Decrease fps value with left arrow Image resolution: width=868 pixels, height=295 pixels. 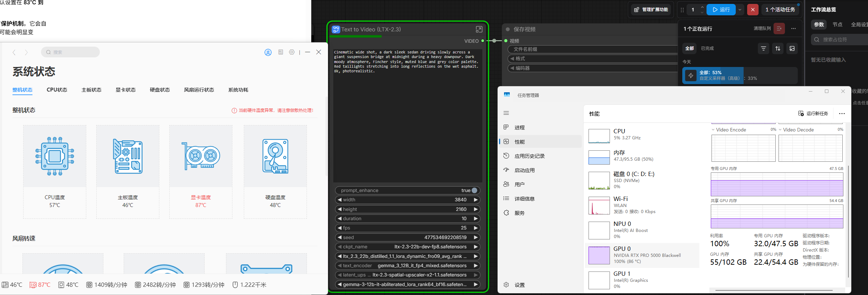pos(340,228)
